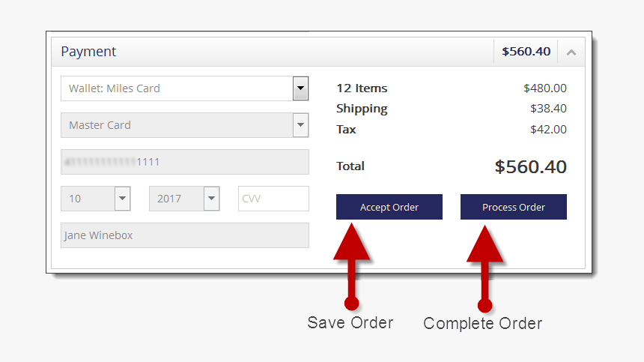Collapse the Payment panel with the chevron

[571, 52]
